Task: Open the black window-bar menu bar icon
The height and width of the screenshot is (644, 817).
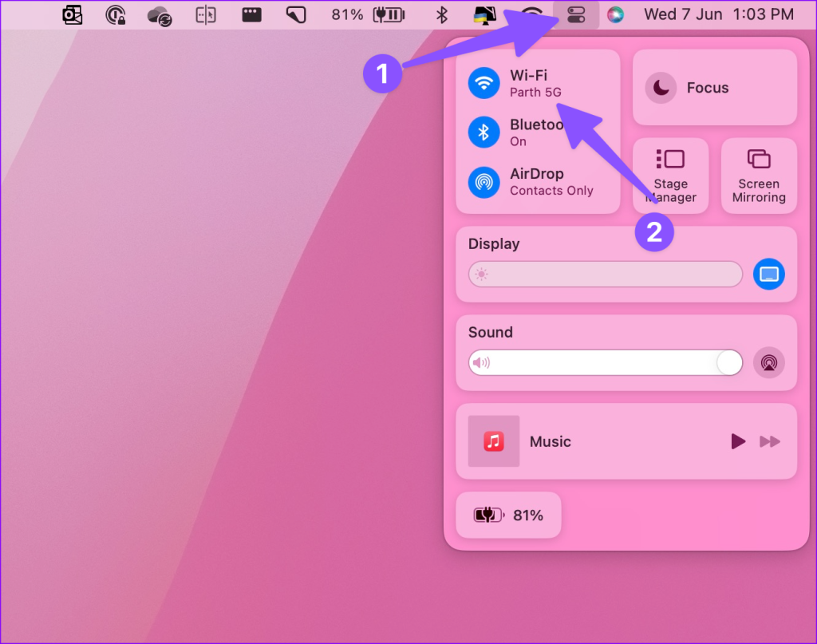Action: coord(251,14)
